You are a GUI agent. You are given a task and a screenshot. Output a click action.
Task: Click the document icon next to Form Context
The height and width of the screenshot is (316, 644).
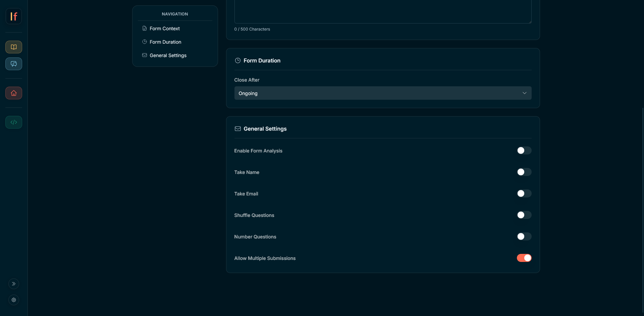click(145, 28)
